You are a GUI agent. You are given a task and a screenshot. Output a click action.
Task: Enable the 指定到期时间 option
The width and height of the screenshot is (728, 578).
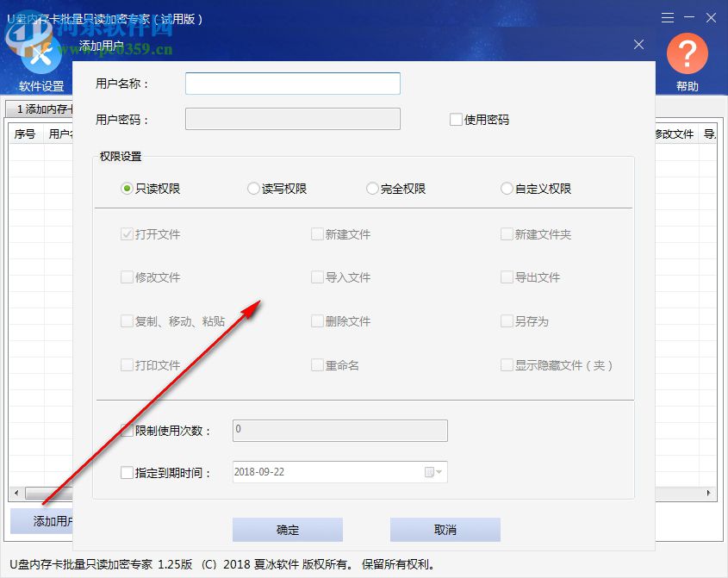pos(127,472)
